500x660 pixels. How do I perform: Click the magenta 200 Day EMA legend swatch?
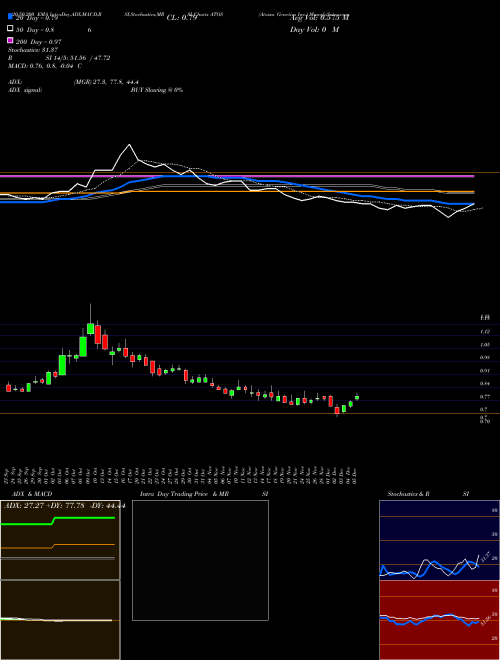10,40
